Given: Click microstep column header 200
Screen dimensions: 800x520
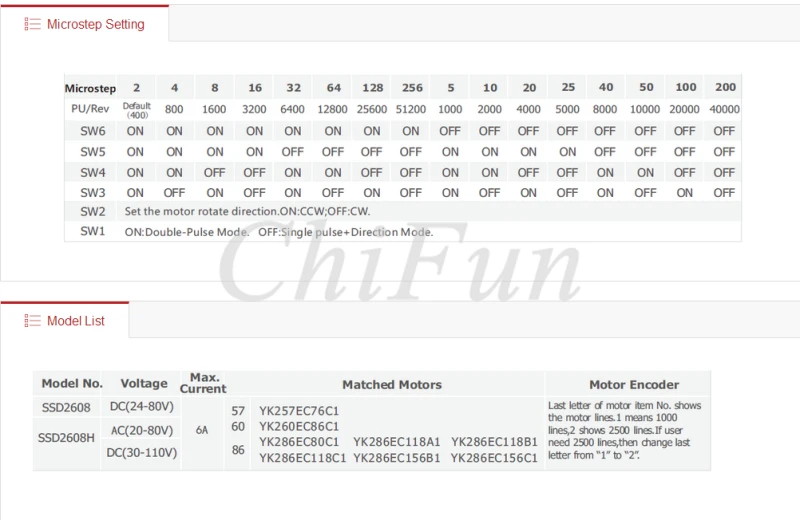Looking at the screenshot, I should pos(725,87).
